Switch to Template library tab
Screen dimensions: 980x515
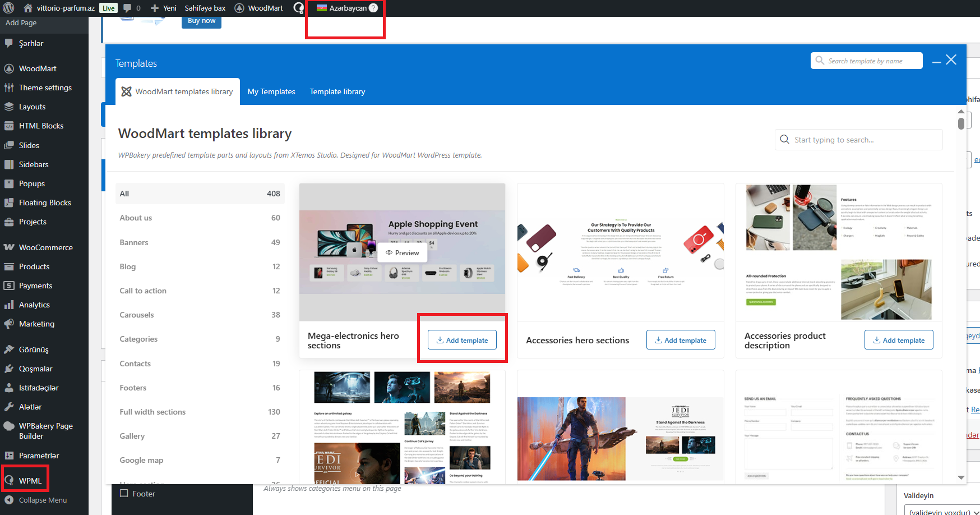point(338,91)
